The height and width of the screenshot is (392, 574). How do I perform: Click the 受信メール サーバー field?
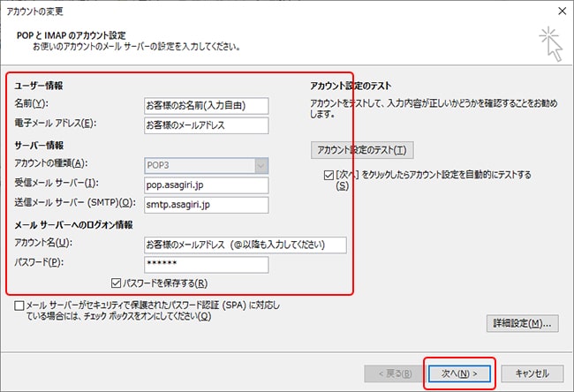coord(206,185)
